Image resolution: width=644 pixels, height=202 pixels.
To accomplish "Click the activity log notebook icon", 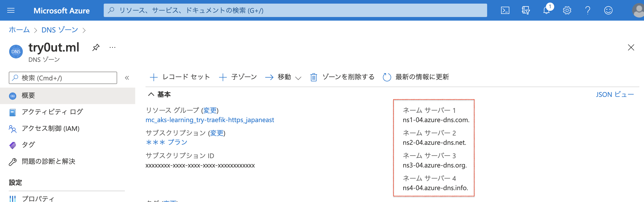I will pos(12,112).
